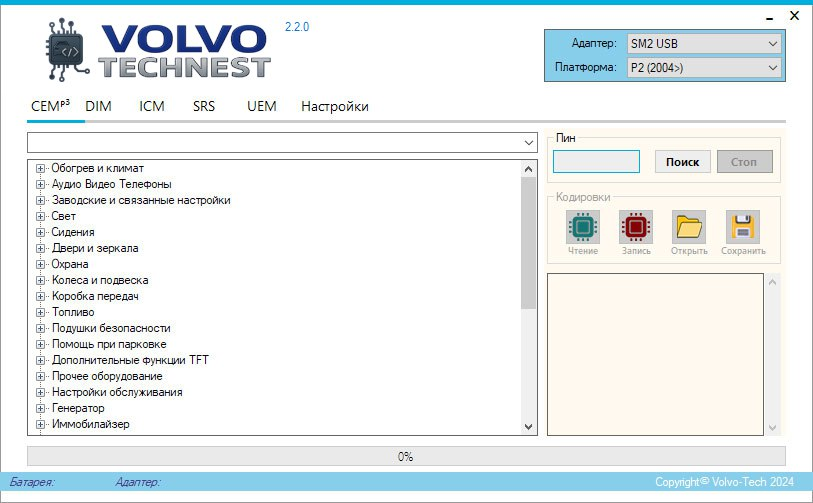Screen dimensions: 813x503
Task: Switch to the DIM tab
Action: [x=98, y=106]
